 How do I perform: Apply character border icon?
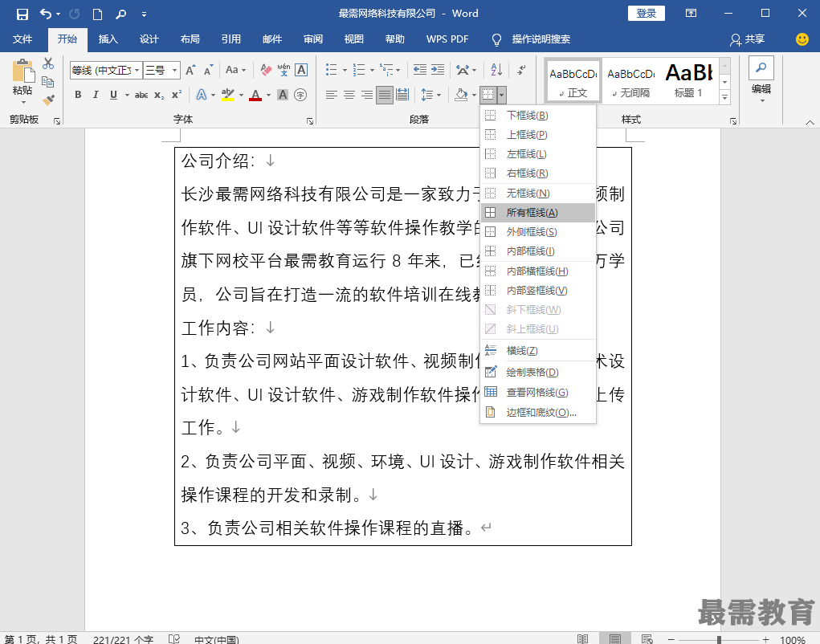coord(301,70)
